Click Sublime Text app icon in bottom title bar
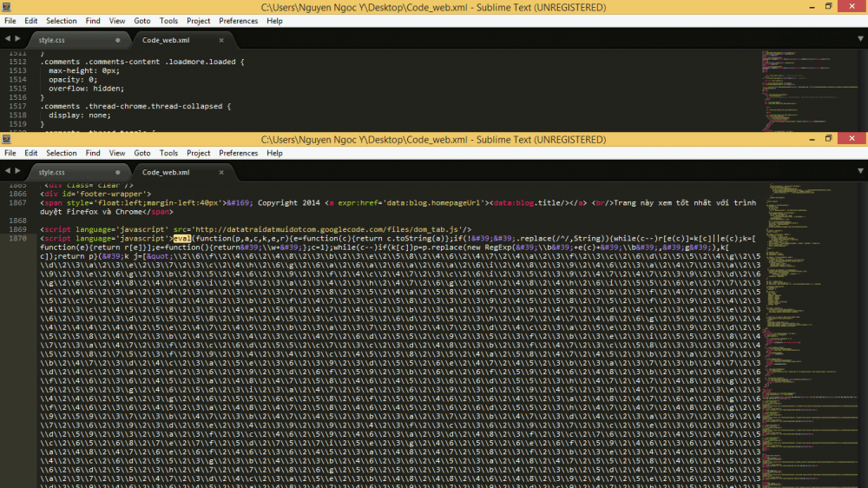 point(7,139)
